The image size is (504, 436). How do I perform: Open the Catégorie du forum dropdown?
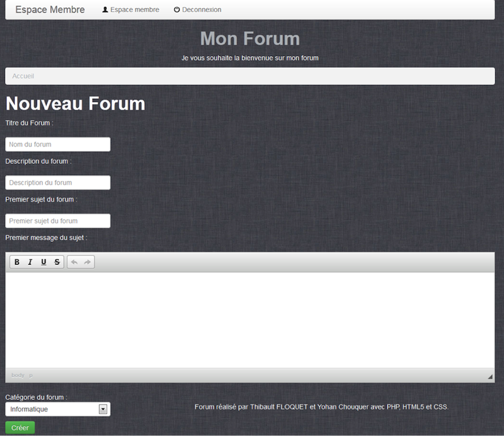pos(58,410)
